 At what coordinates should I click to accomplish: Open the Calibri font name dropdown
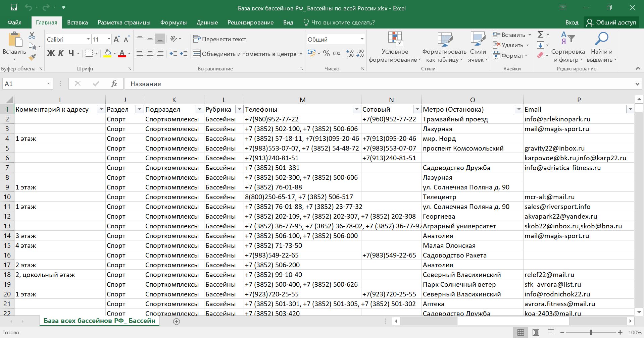point(88,39)
